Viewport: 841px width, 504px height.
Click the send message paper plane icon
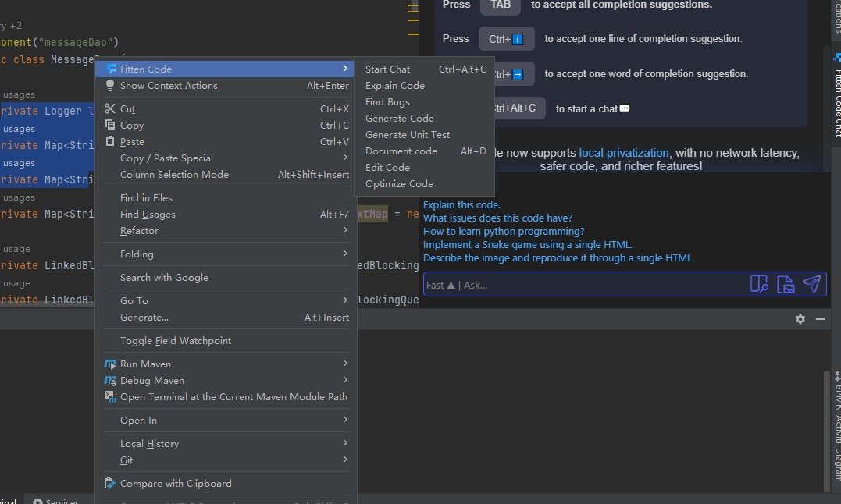pyautogui.click(x=811, y=284)
